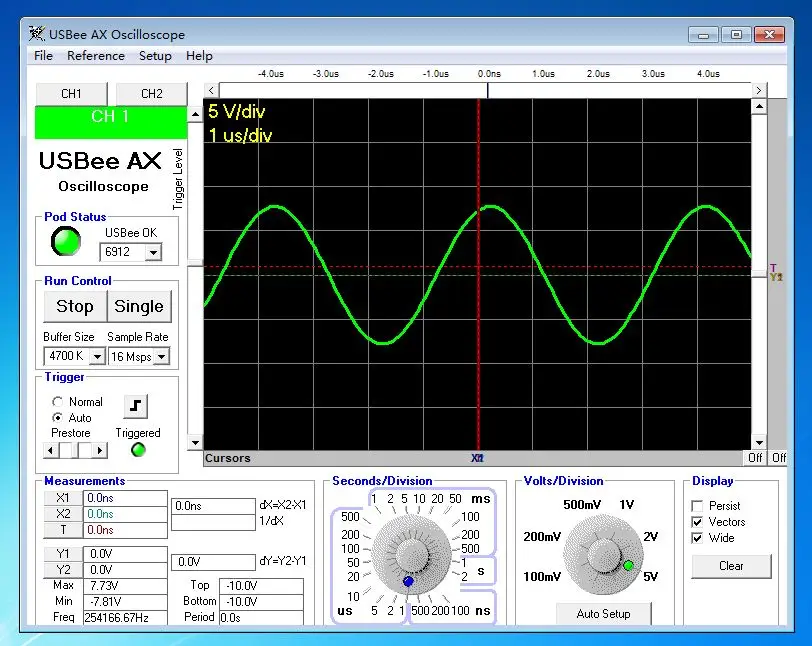
Task: Click the trigger level up arrow
Action: point(195,114)
